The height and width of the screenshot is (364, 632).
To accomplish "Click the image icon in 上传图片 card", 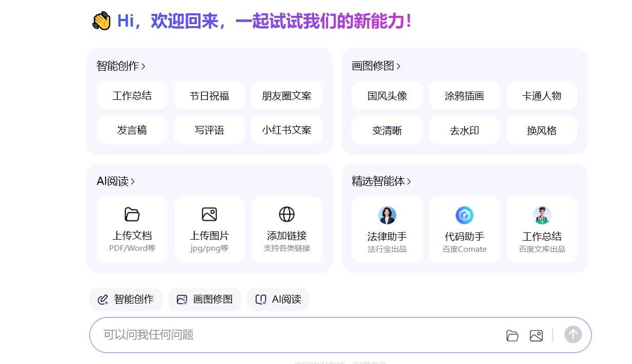I will point(210,214).
